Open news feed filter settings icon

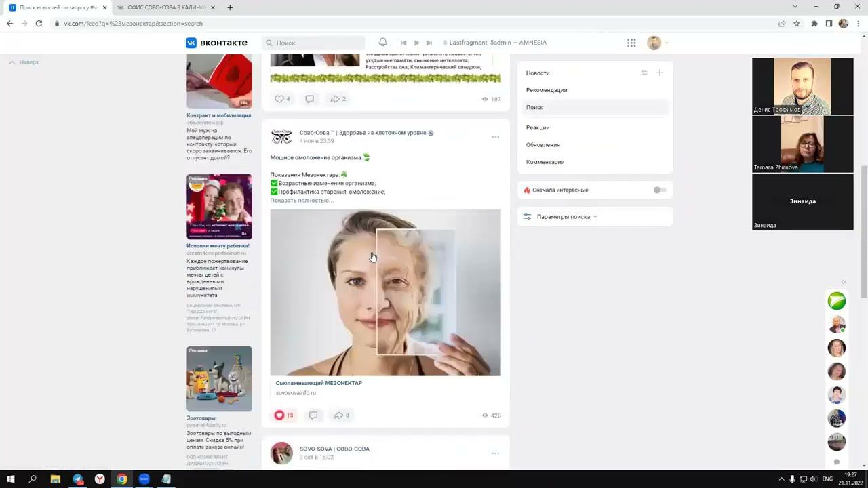pos(644,73)
